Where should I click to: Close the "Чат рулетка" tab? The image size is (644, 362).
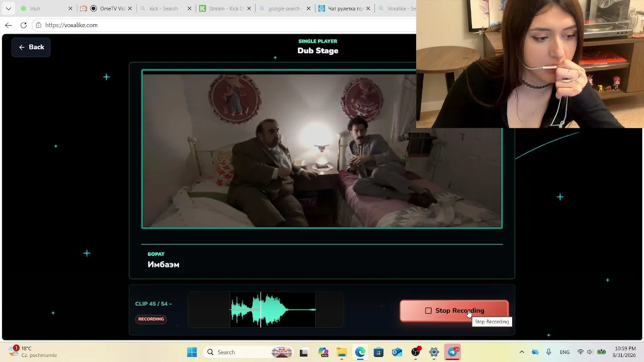368,9
